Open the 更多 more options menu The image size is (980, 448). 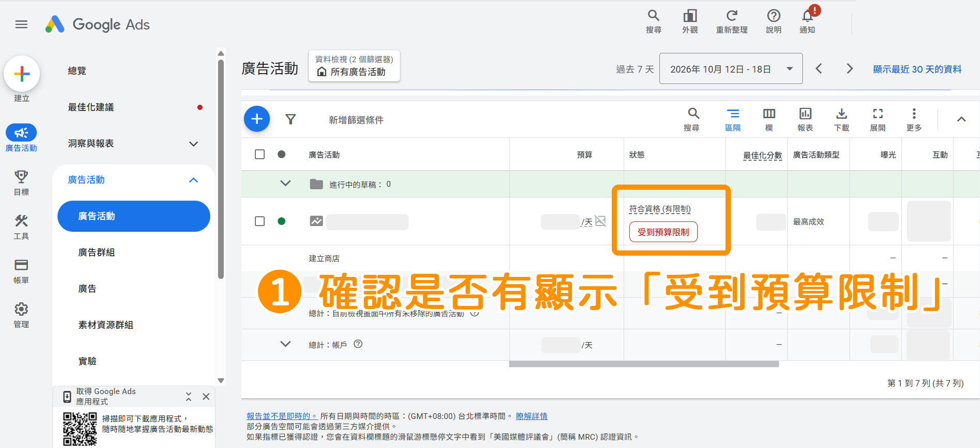(x=914, y=119)
